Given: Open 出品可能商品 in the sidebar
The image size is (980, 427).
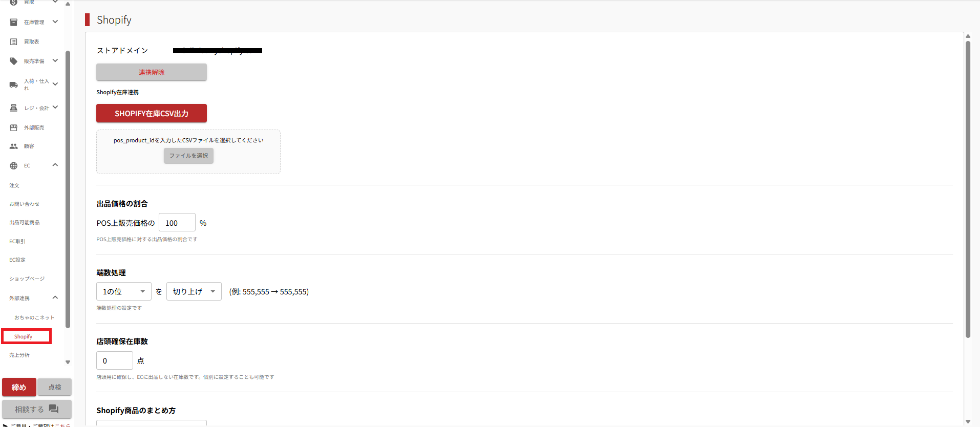Looking at the screenshot, I should tap(24, 222).
